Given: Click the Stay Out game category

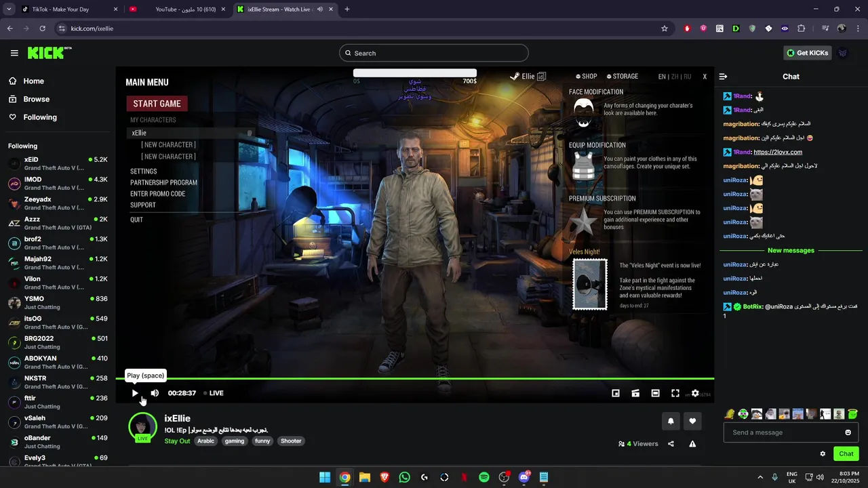Looking at the screenshot, I should click(177, 441).
